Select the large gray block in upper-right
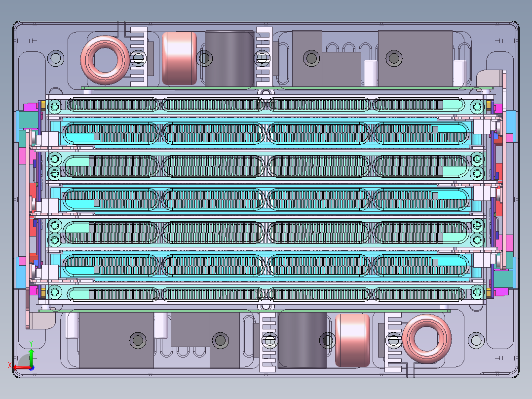 click(416, 58)
